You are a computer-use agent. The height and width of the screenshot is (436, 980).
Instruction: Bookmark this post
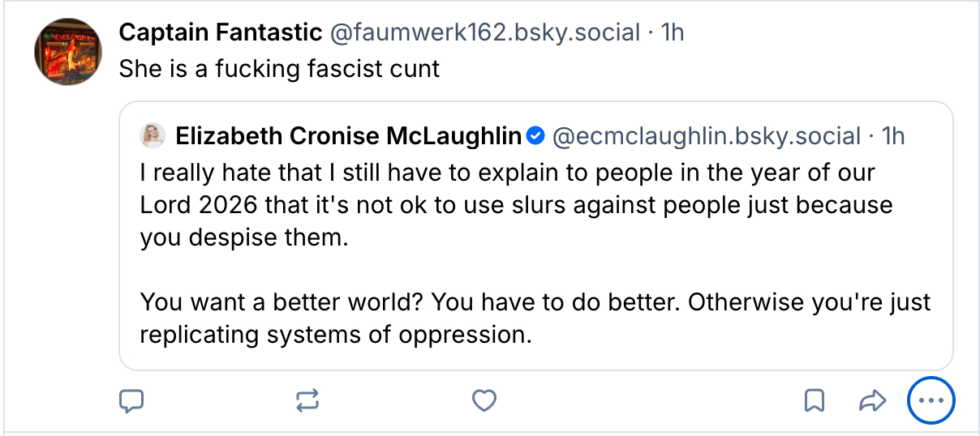pos(815,400)
